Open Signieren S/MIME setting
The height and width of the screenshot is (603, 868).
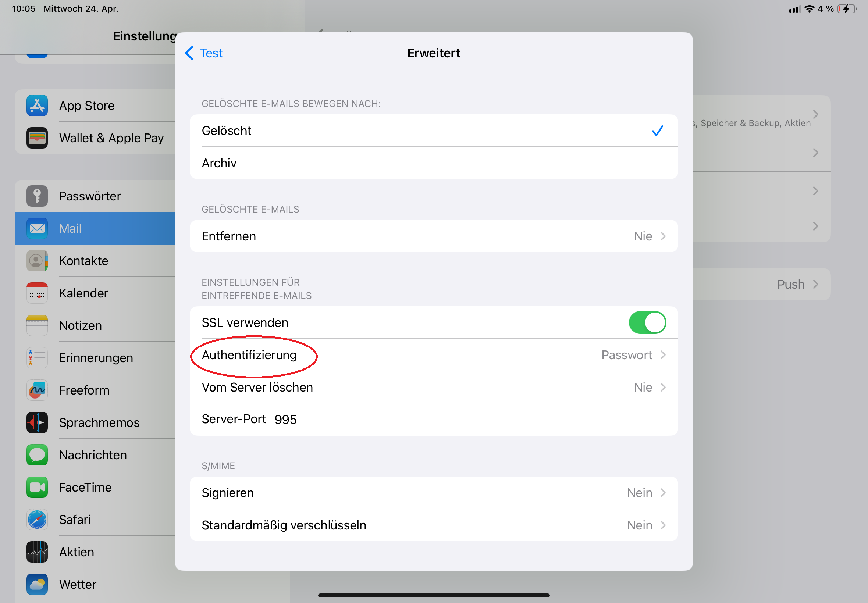tap(434, 493)
